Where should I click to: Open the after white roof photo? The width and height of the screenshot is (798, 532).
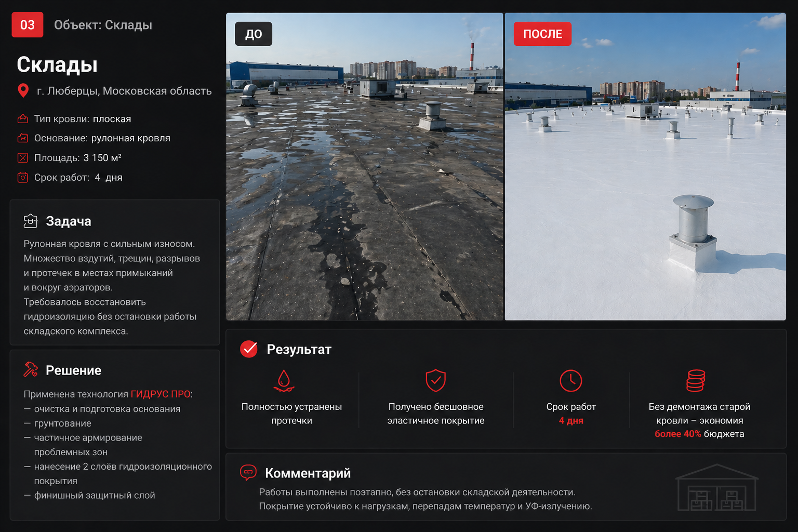[x=645, y=166]
